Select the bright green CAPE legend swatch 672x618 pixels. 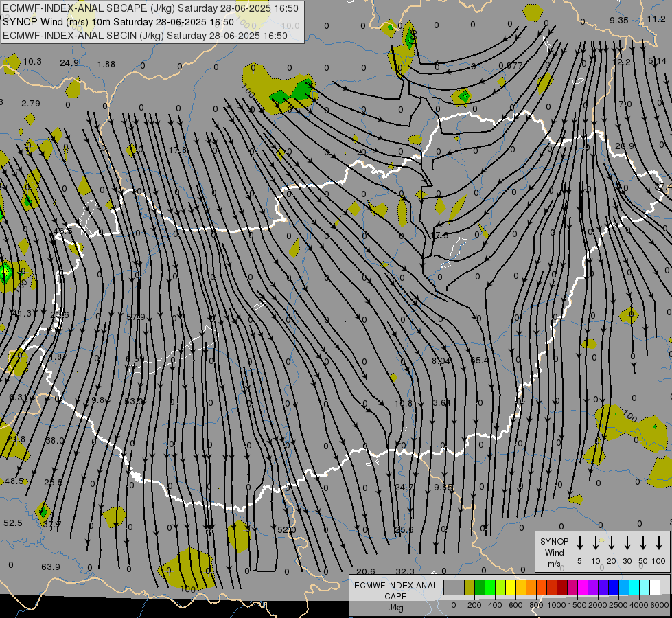pyautogui.click(x=490, y=587)
